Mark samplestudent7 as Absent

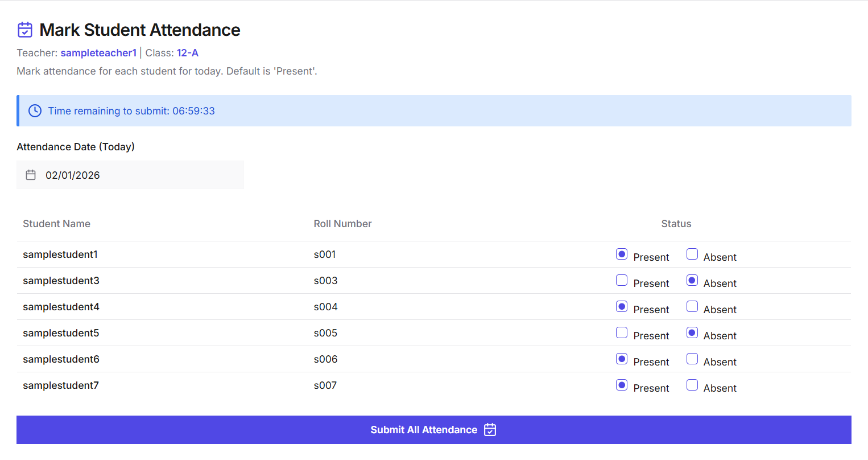692,385
